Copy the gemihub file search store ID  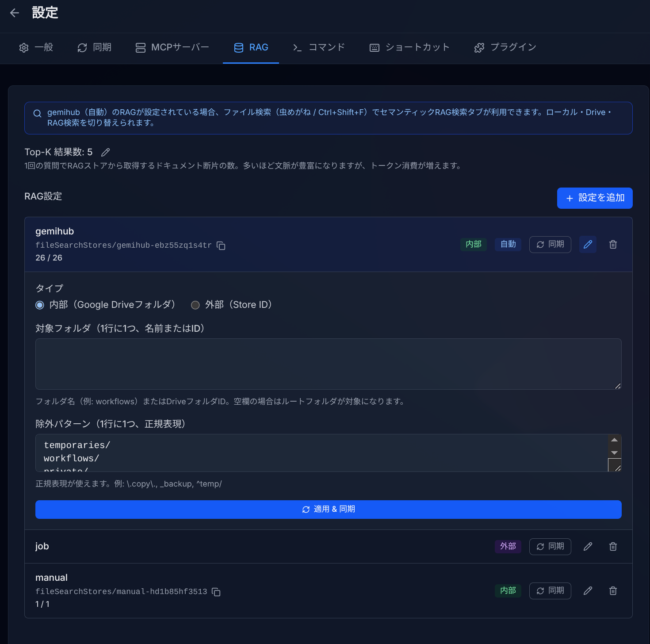(x=221, y=246)
